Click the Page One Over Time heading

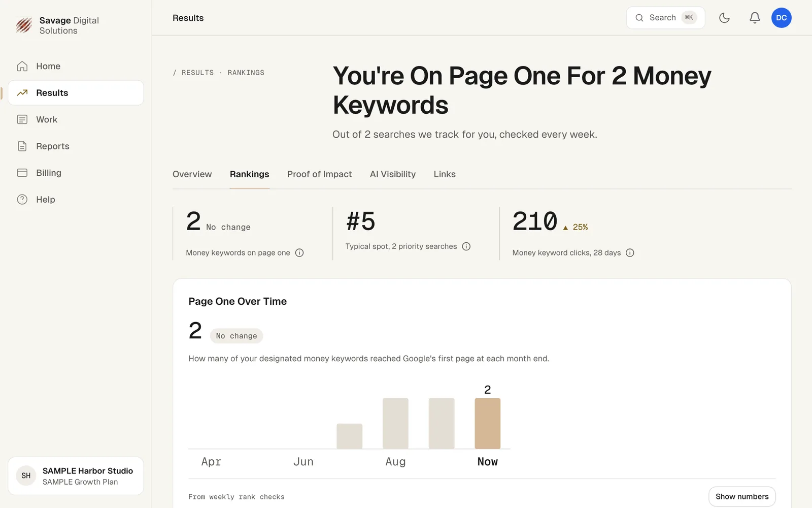[x=238, y=301]
